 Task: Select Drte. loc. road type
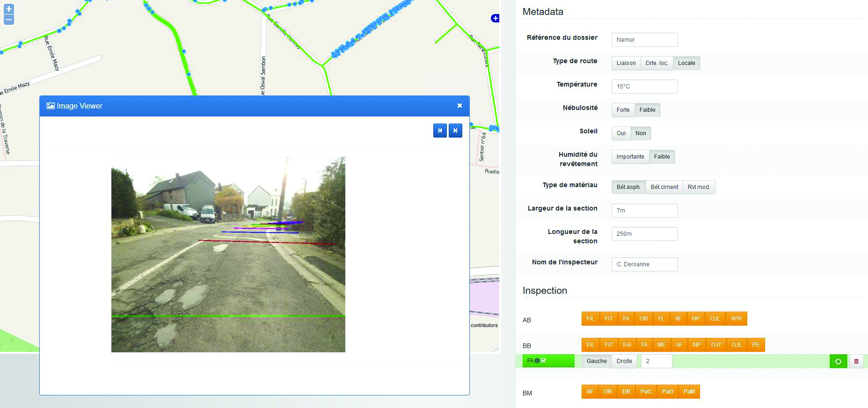(x=657, y=63)
